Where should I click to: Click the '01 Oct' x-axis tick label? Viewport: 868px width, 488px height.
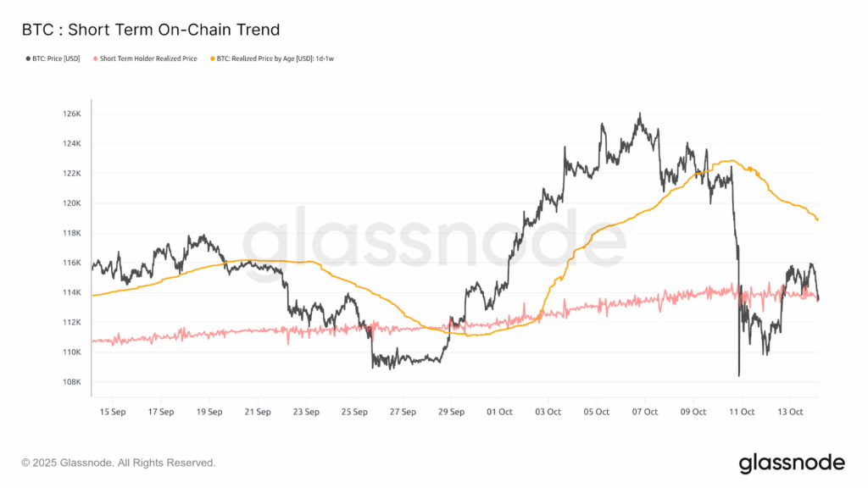[x=499, y=412]
